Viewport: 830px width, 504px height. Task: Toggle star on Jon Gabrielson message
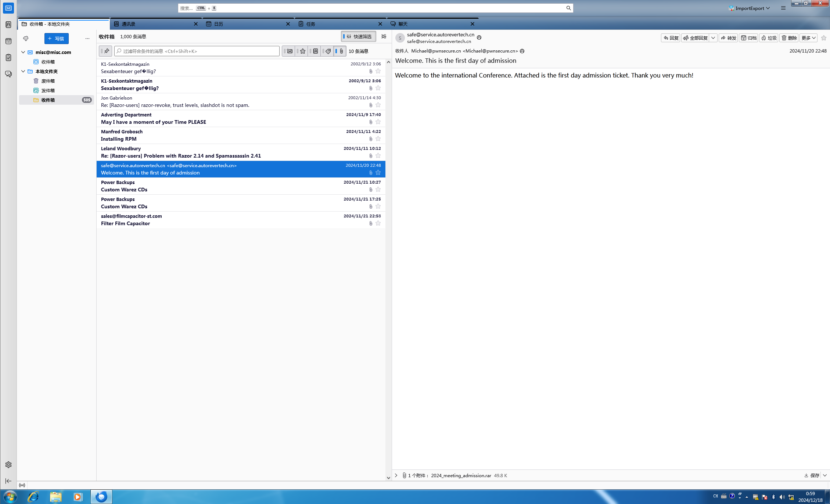tap(378, 105)
